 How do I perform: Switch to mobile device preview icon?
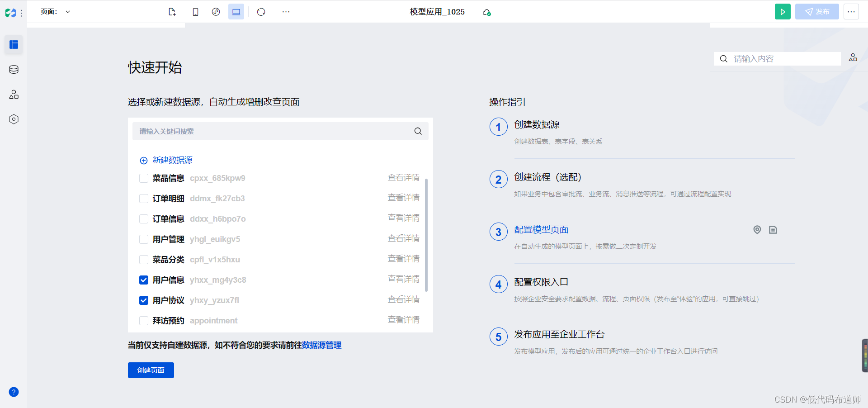coord(195,12)
